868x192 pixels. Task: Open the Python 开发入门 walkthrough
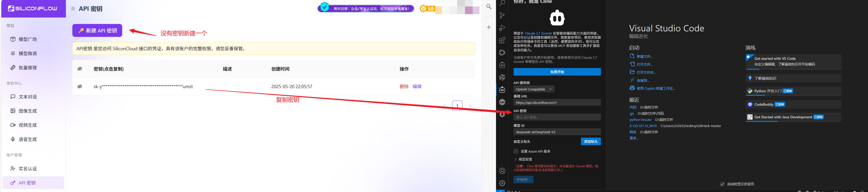click(x=793, y=91)
